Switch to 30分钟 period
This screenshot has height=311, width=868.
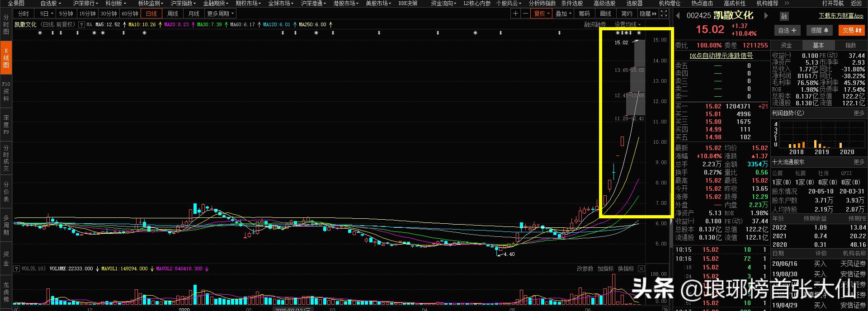pyautogui.click(x=108, y=14)
